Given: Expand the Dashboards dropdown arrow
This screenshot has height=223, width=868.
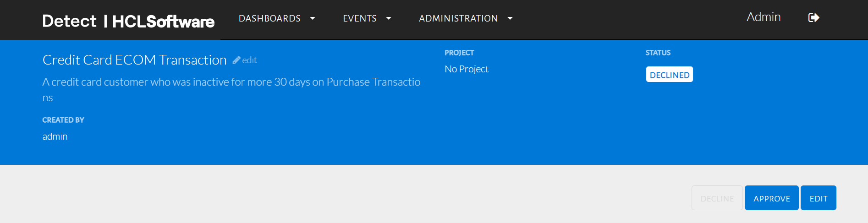Looking at the screenshot, I should (x=313, y=18).
